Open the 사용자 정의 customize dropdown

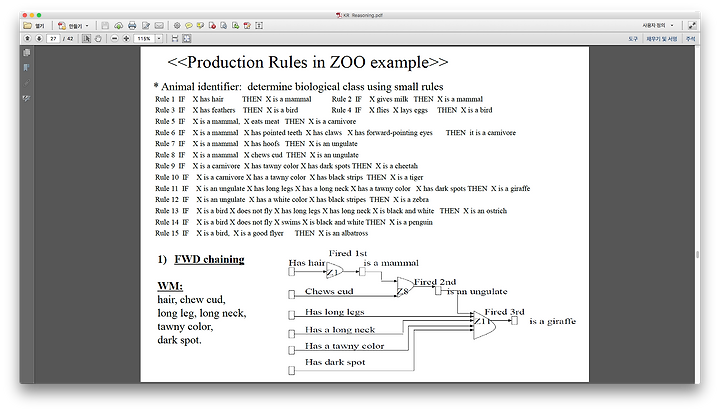click(x=658, y=26)
